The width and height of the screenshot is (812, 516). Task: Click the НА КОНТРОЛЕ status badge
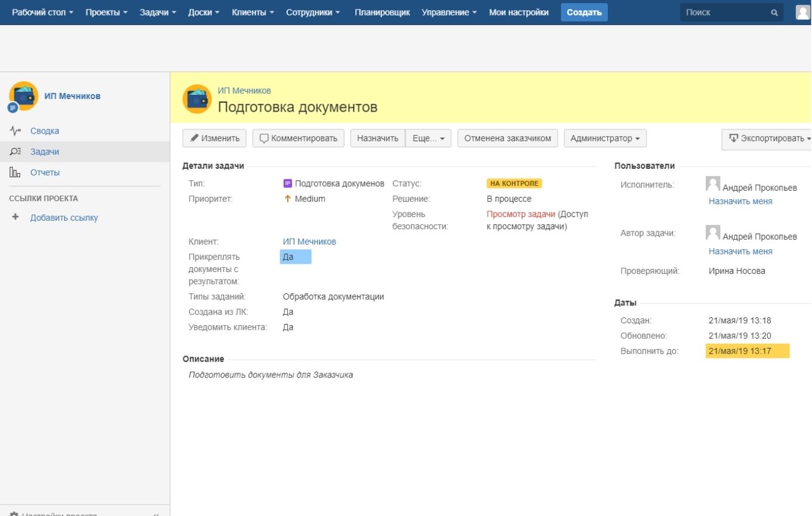point(514,184)
